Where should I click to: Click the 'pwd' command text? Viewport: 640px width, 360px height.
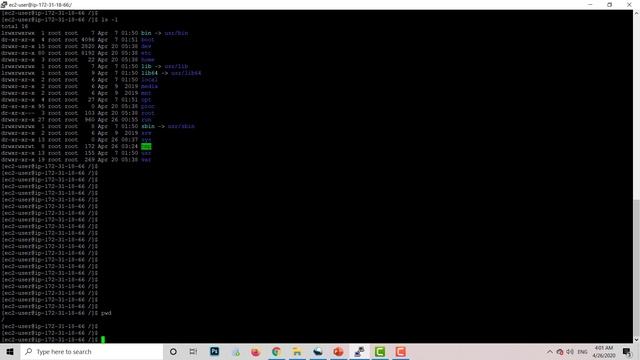click(x=106, y=313)
